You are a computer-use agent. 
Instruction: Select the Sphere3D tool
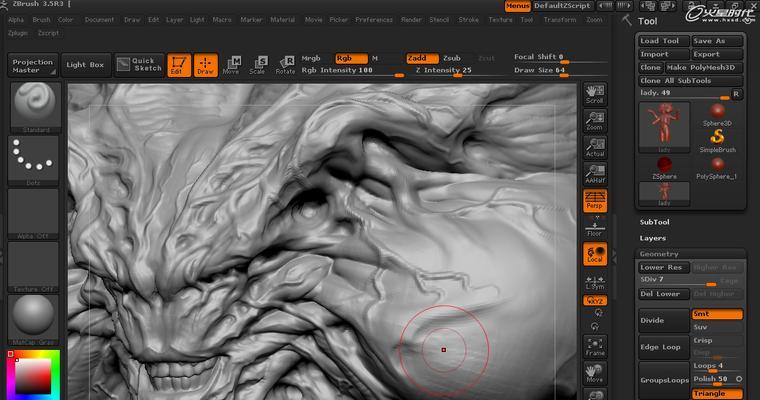click(x=717, y=115)
